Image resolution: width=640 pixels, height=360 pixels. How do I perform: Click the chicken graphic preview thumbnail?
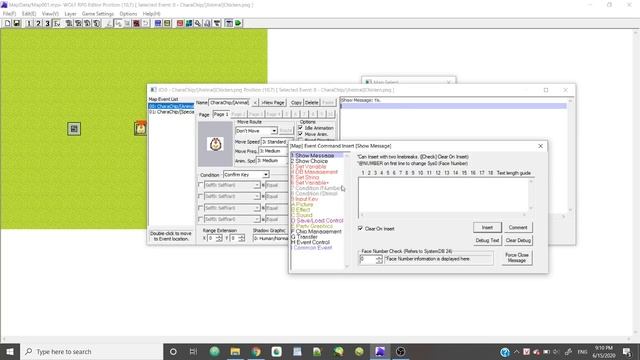(x=215, y=144)
